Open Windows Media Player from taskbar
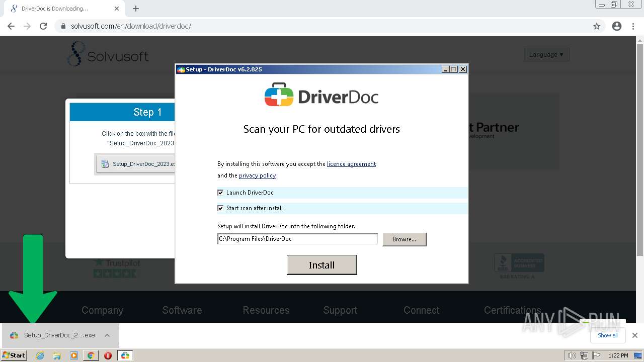Screen dimensions: 644x362 [x=74, y=355]
